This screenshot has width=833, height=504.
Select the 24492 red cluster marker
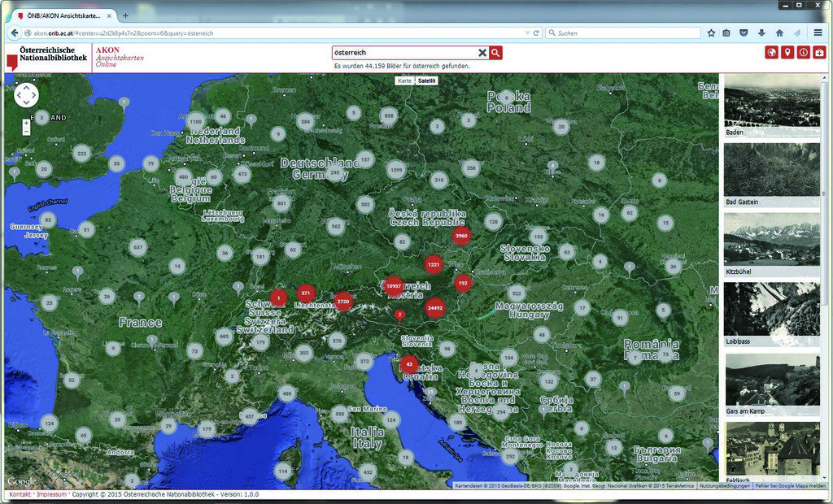(434, 308)
